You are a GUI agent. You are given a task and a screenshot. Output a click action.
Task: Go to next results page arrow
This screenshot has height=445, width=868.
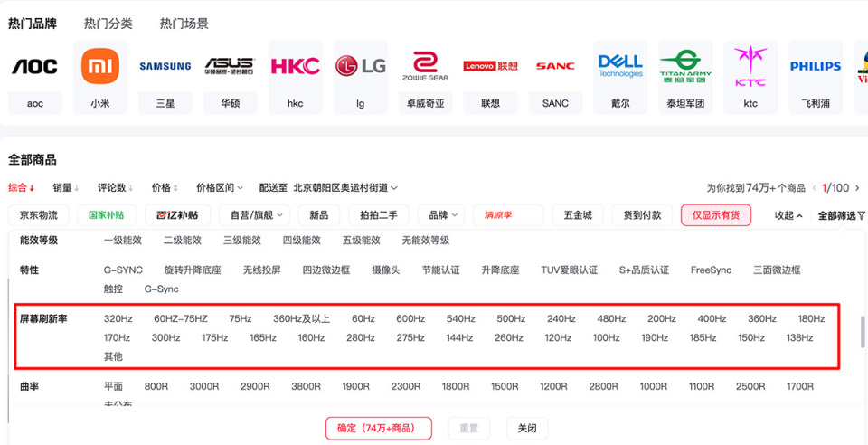point(857,188)
